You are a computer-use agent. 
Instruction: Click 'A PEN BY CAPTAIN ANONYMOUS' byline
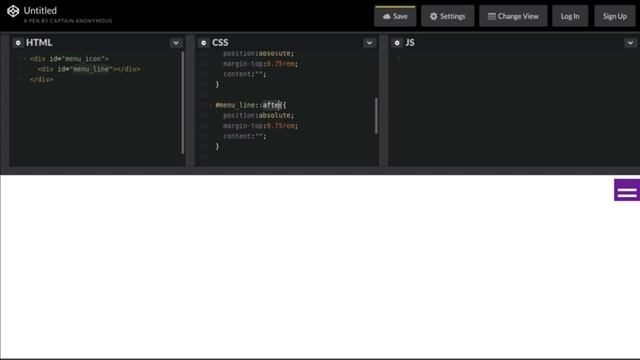click(68, 21)
